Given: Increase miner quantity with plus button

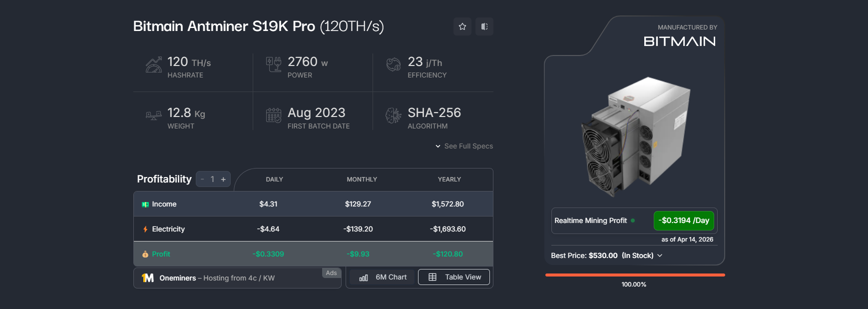Looking at the screenshot, I should pos(223,179).
